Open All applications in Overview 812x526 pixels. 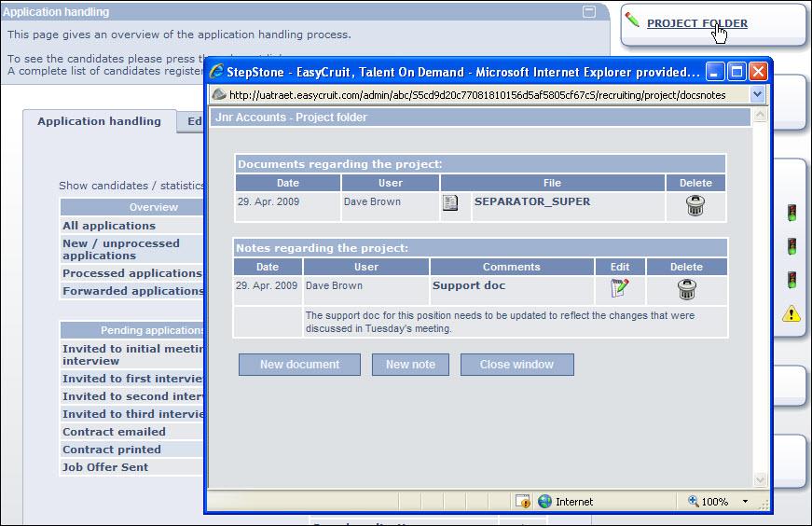pos(109,226)
